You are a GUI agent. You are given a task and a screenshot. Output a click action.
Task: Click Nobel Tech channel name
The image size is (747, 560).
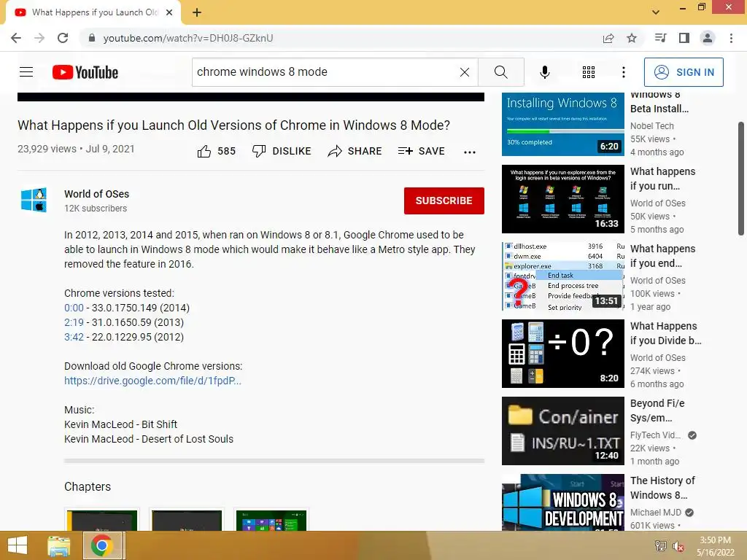click(x=651, y=125)
